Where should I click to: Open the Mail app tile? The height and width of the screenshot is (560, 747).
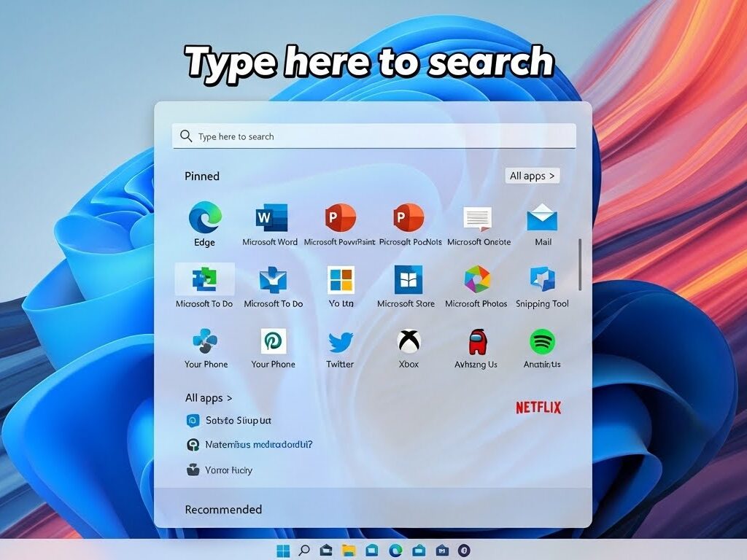tap(543, 225)
